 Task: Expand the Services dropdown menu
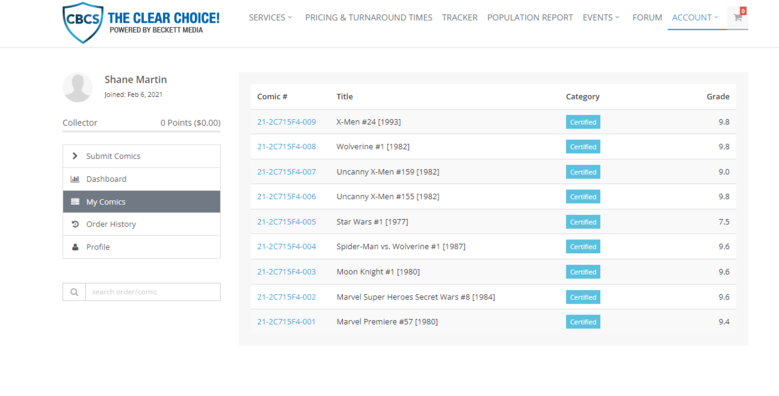pyautogui.click(x=271, y=17)
